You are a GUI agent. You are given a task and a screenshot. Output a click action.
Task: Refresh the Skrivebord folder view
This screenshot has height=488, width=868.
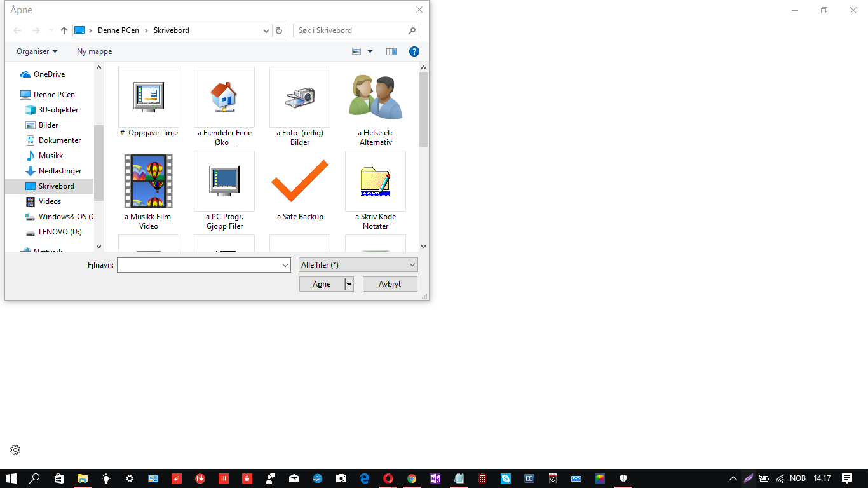(279, 30)
